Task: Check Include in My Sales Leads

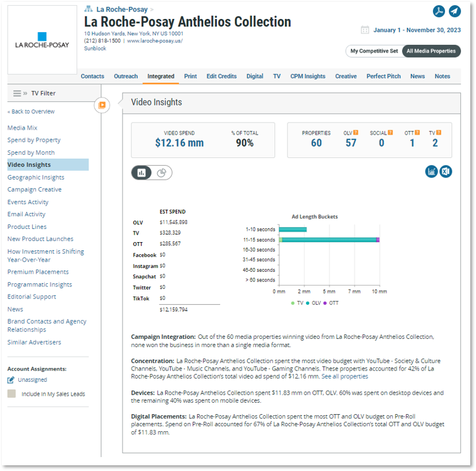Action: [x=11, y=394]
